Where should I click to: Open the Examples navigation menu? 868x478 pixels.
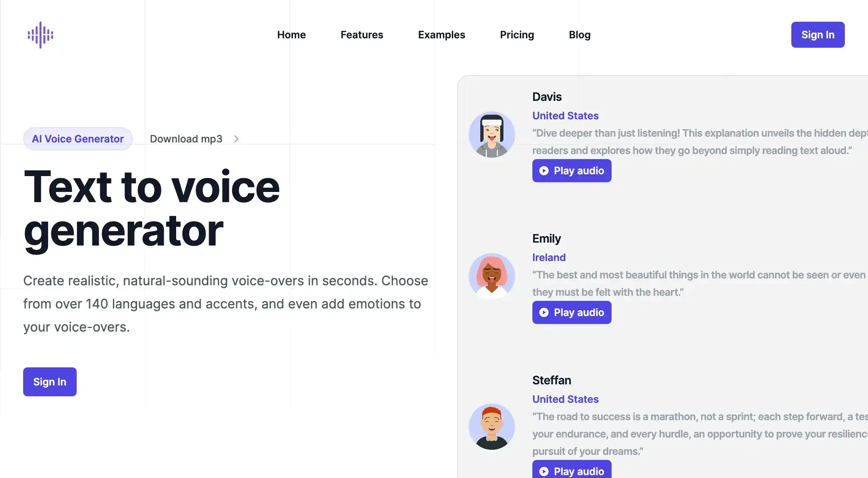pyautogui.click(x=441, y=34)
